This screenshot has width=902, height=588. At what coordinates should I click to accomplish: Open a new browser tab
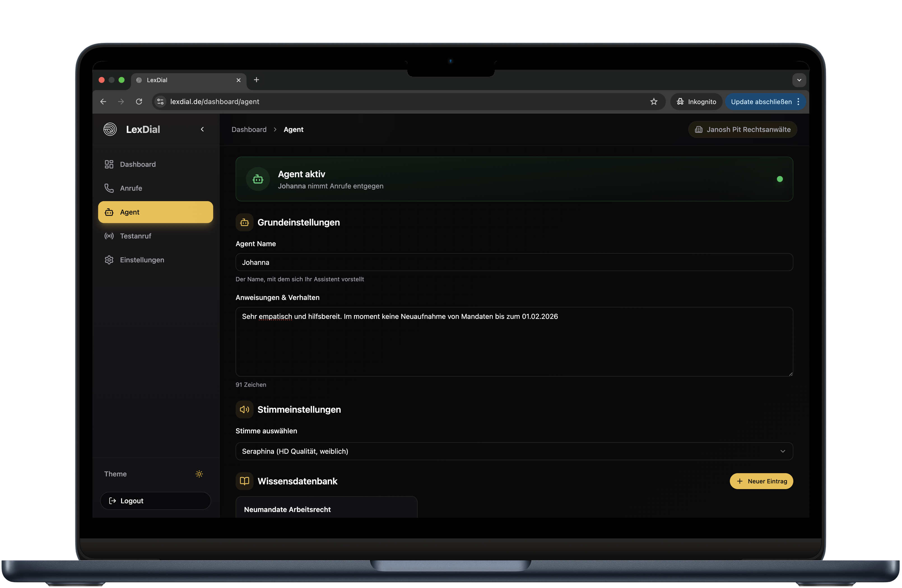(257, 80)
